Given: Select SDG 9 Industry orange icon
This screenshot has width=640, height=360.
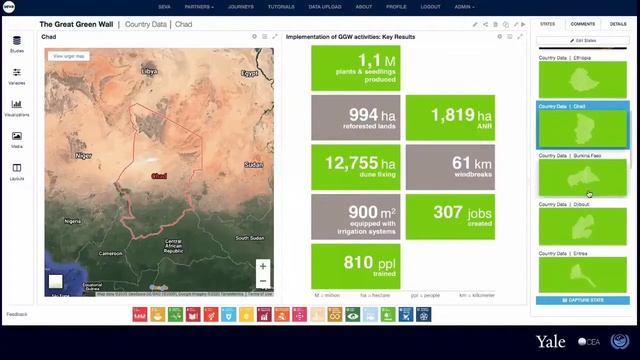Looking at the screenshot, I should [x=282, y=314].
